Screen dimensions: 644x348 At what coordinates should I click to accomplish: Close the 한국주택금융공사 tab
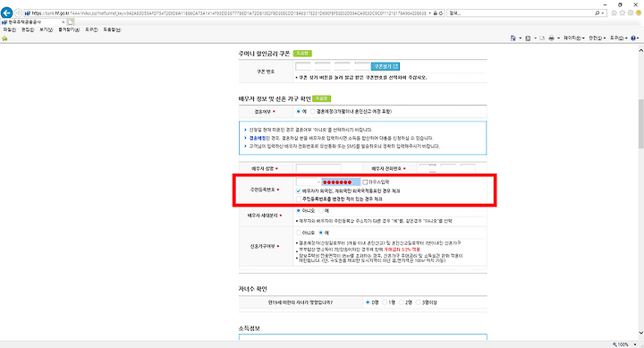tap(63, 21)
